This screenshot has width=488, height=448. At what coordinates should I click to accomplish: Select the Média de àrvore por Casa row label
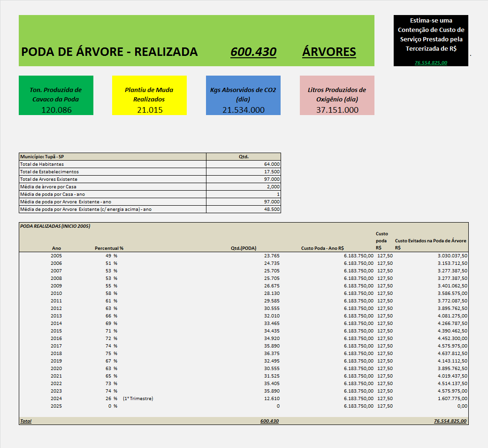48,186
